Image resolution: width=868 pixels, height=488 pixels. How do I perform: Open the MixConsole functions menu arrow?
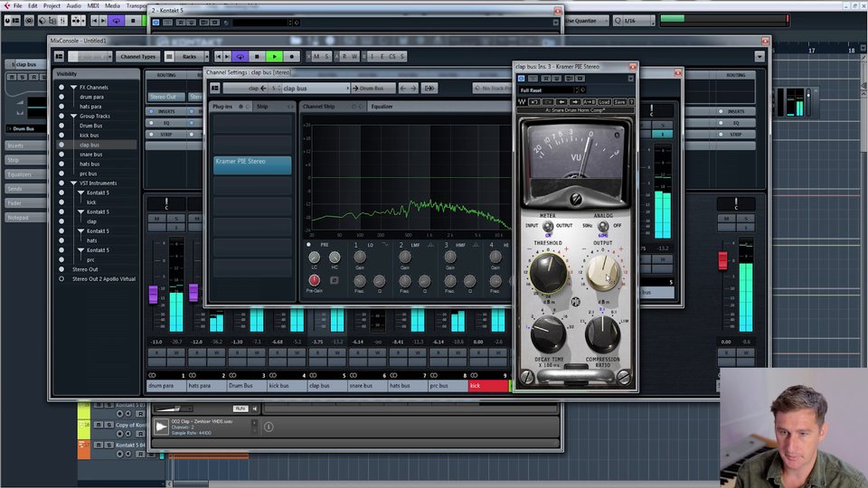[759, 56]
